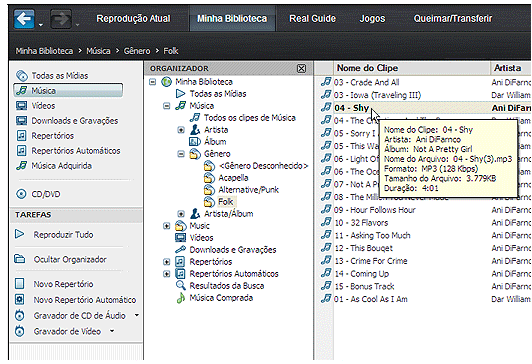Open the Real Guide tab
This screenshot has height=364, width=532.
[x=312, y=19]
